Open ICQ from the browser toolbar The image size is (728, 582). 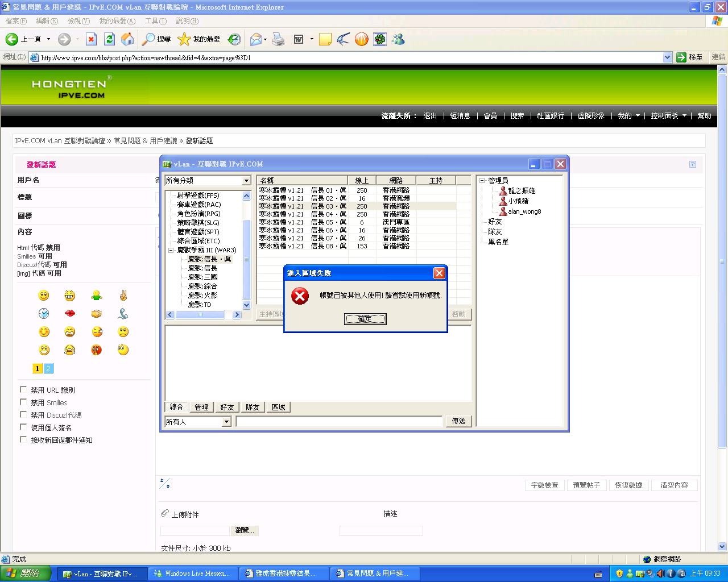click(x=379, y=39)
